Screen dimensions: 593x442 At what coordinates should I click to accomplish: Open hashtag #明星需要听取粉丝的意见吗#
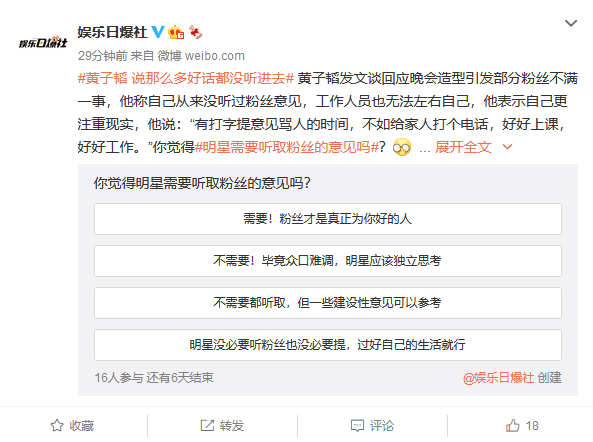tap(287, 147)
